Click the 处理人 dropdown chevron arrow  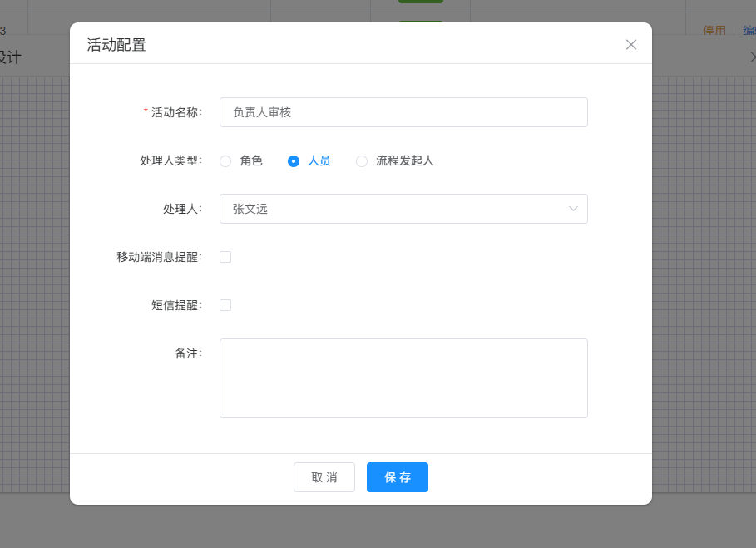[x=573, y=209]
